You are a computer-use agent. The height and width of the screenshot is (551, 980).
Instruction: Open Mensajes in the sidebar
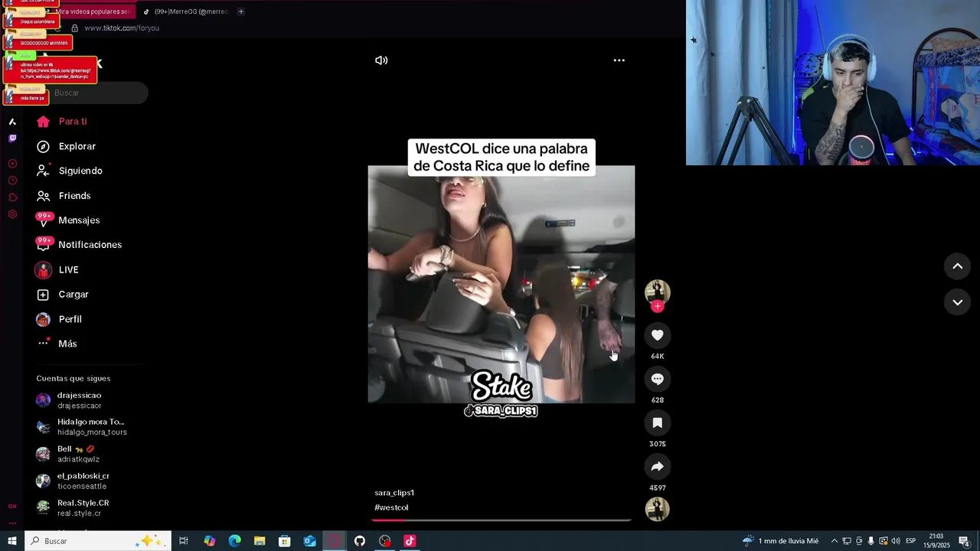tap(67, 220)
